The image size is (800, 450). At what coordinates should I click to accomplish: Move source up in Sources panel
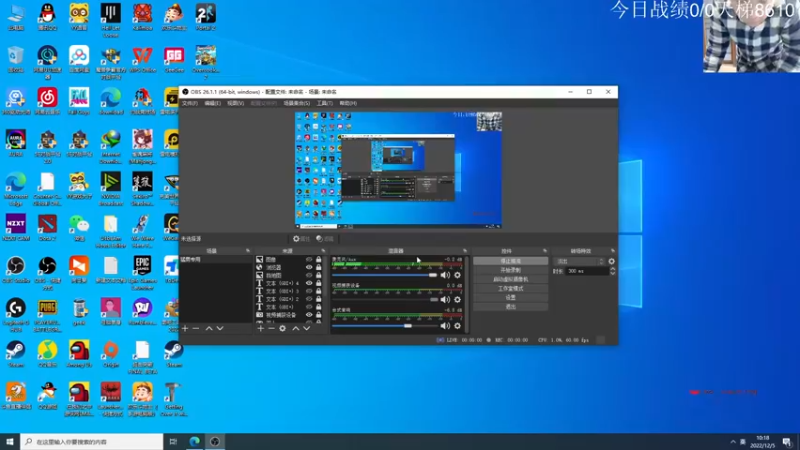pos(295,329)
